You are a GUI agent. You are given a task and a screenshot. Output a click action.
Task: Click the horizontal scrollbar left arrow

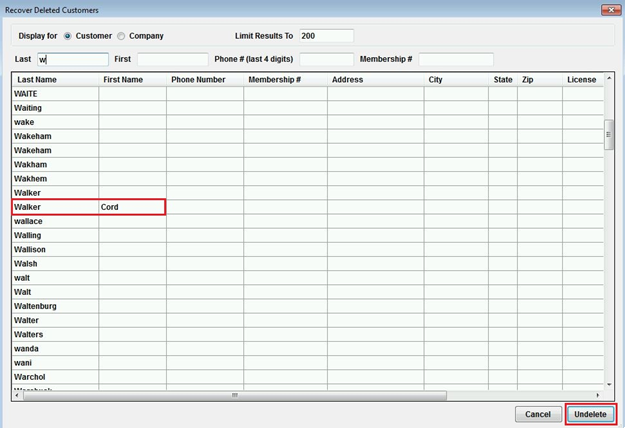click(x=17, y=395)
